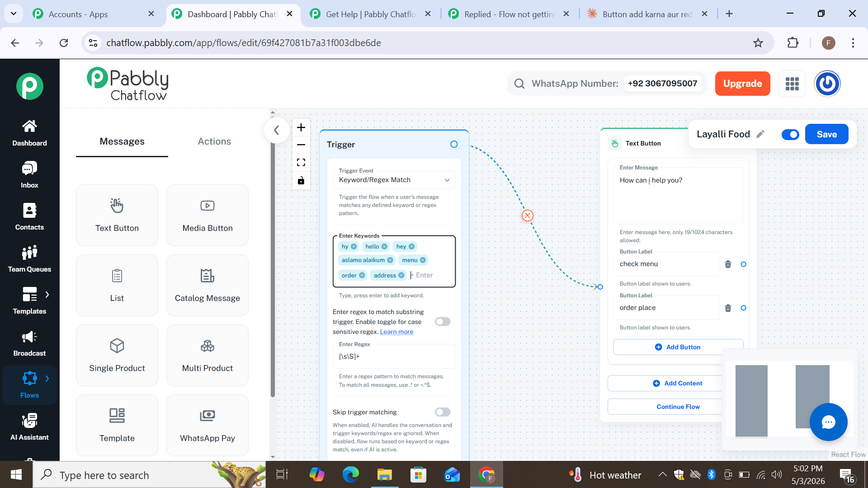
Task: Open the Pabbly apps grid menu
Action: tap(792, 84)
